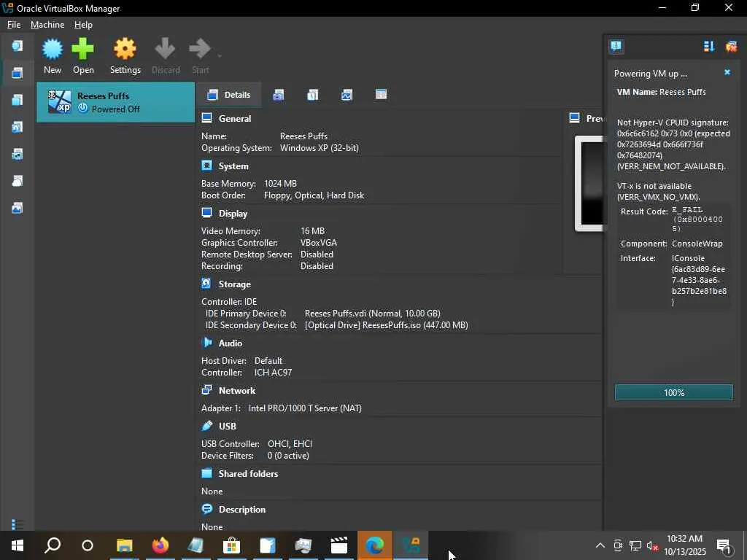Click the New machine starburst icon
Viewport: 747px width, 560px height.
pyautogui.click(x=53, y=49)
